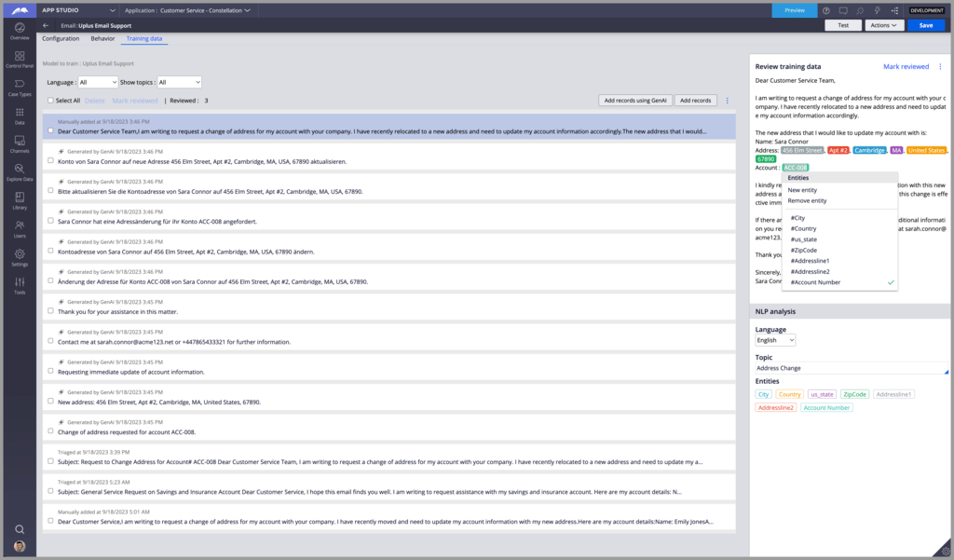
Task: Click the Mark reviewed link
Action: (905, 66)
